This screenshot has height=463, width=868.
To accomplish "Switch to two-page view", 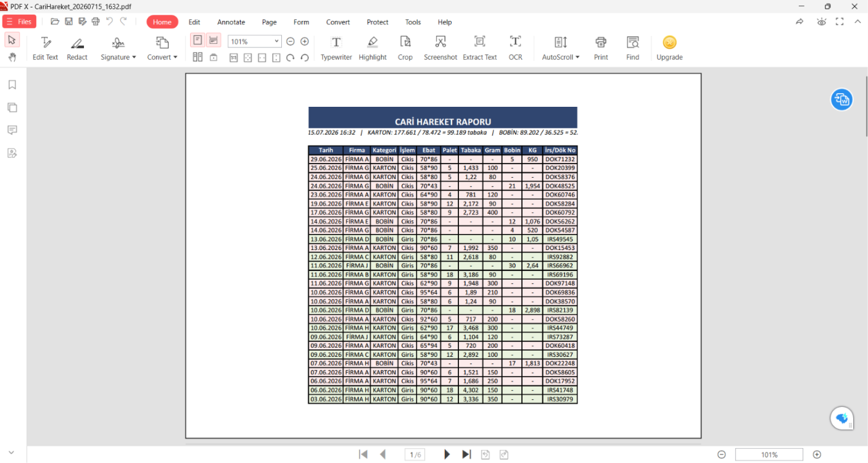I will [197, 57].
